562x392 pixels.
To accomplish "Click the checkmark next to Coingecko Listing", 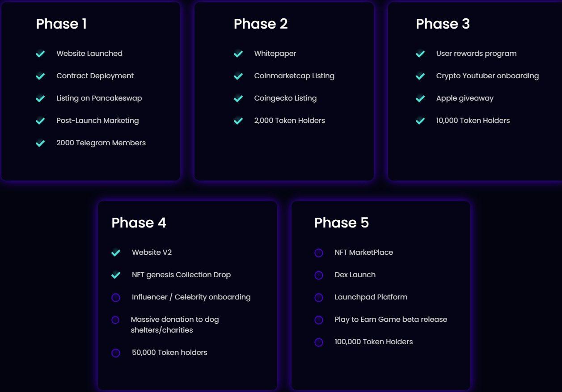I will point(238,98).
